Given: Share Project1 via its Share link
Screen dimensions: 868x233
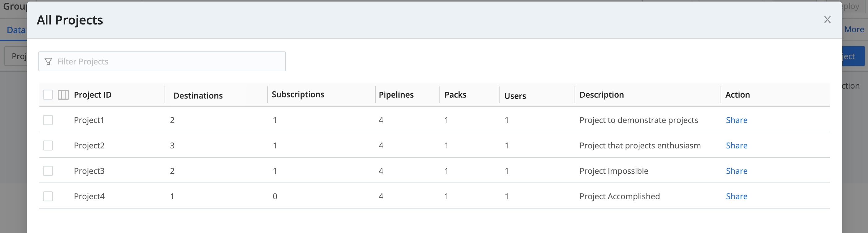Looking at the screenshot, I should coord(737,120).
